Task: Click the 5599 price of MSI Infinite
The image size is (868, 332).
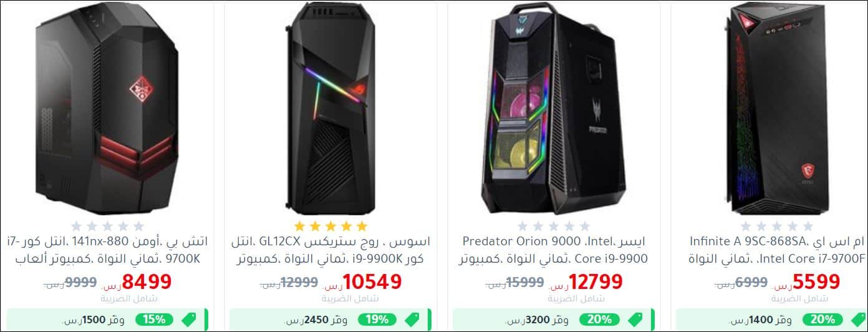Action: pos(817,282)
